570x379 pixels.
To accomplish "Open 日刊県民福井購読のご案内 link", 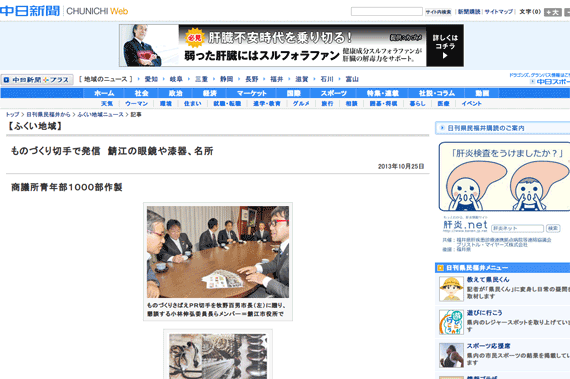I will click(486, 128).
